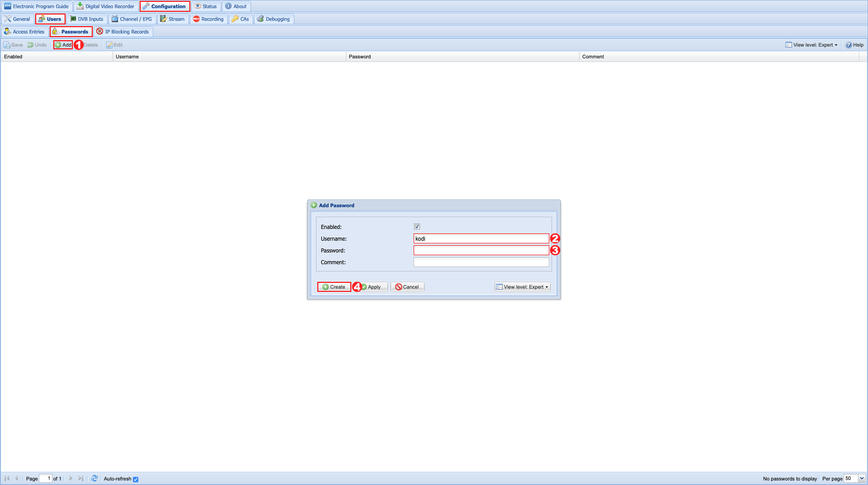Cancel the Add Password dialog
This screenshot has width=868, height=485.
(x=407, y=287)
